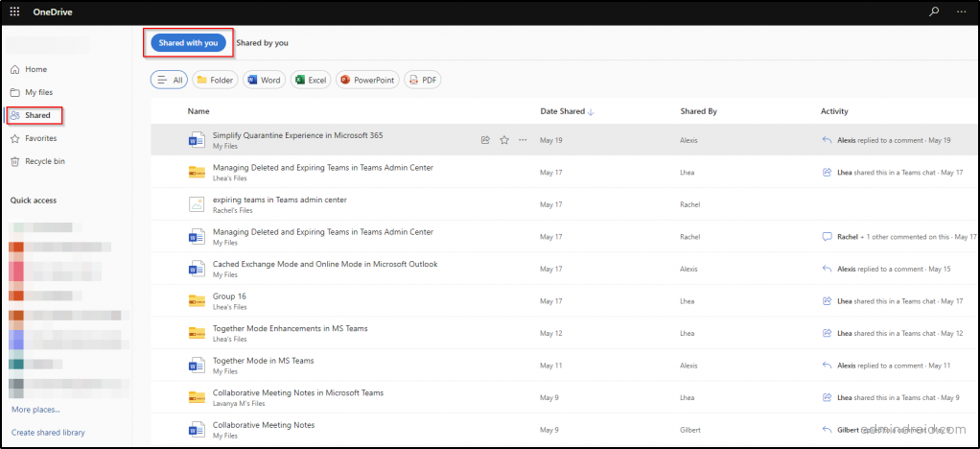Open the Group 16 folder
980x449 pixels.
coord(229,296)
